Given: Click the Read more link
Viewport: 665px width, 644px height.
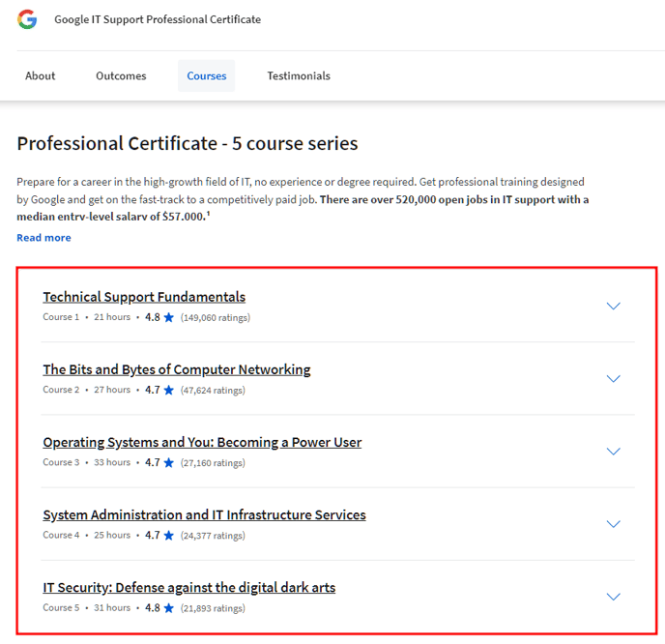Looking at the screenshot, I should click(x=43, y=238).
